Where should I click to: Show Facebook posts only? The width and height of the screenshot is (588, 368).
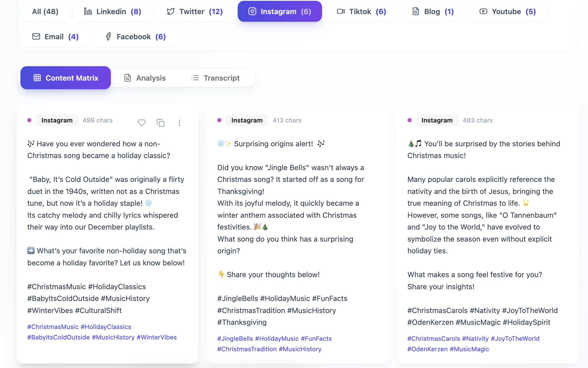135,36
